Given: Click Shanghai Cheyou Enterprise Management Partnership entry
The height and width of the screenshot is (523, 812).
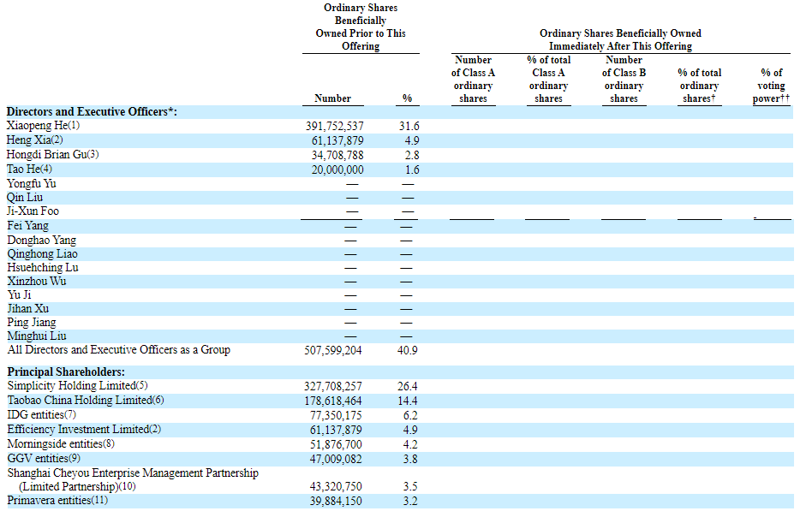Looking at the screenshot, I should click(133, 472).
